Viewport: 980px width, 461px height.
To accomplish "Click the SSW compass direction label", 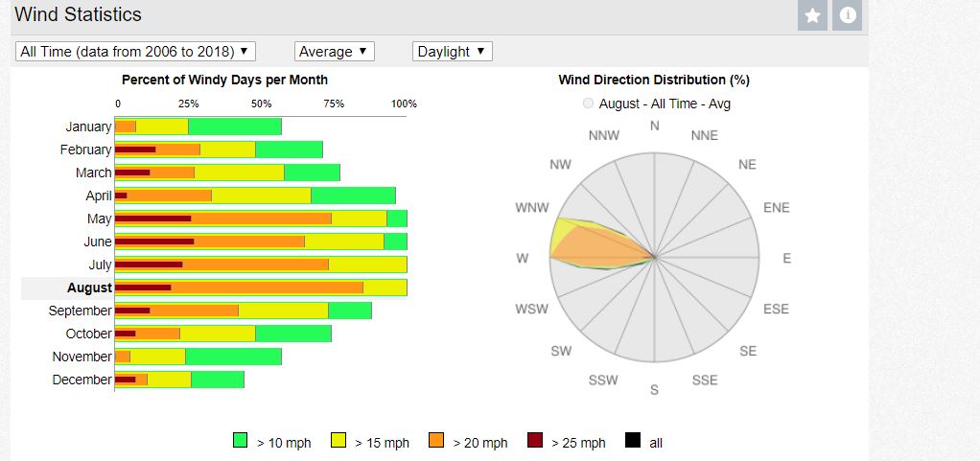I will [x=603, y=380].
